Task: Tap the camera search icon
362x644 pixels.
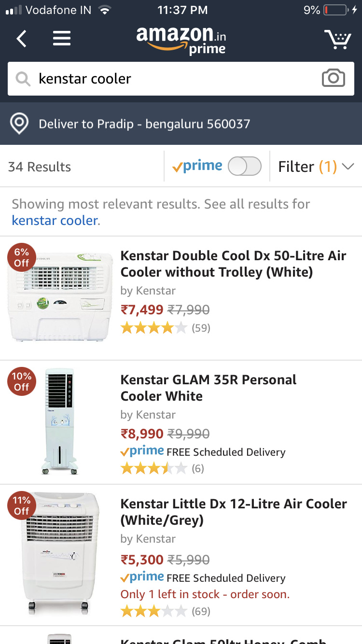Action: pyautogui.click(x=333, y=78)
